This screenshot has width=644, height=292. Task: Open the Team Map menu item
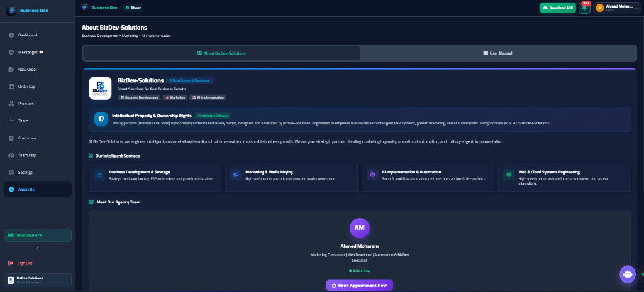click(x=38, y=156)
